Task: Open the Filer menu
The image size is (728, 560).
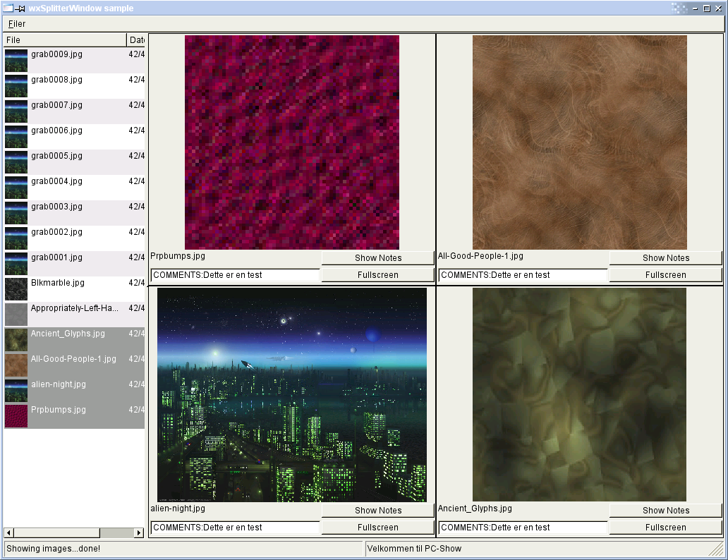Action: point(17,24)
